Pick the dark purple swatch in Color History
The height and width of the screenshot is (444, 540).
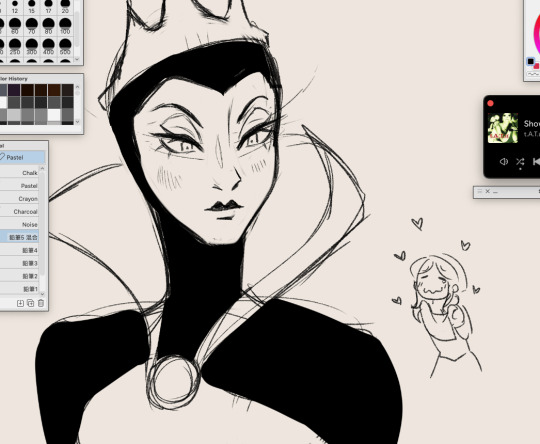coord(14,90)
